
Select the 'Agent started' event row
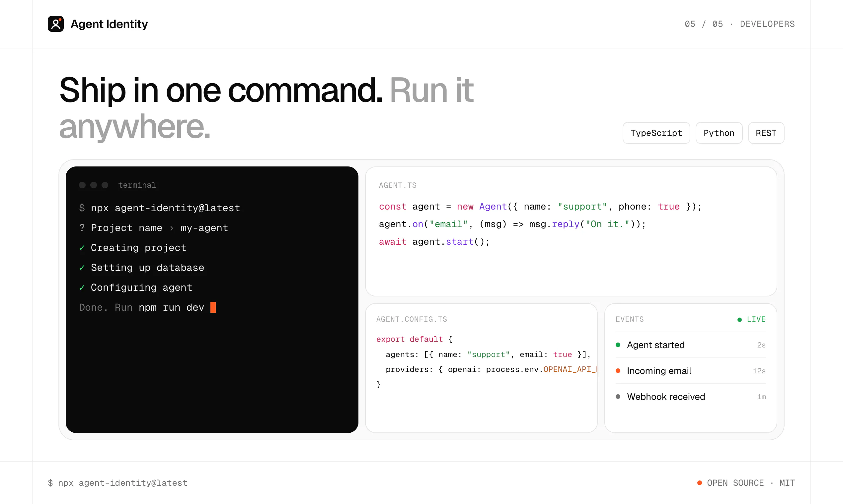691,345
